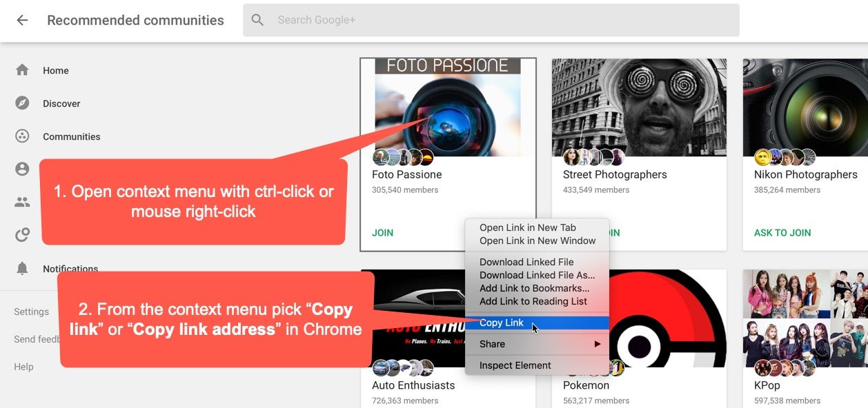Click 385,264 members text

787,190
